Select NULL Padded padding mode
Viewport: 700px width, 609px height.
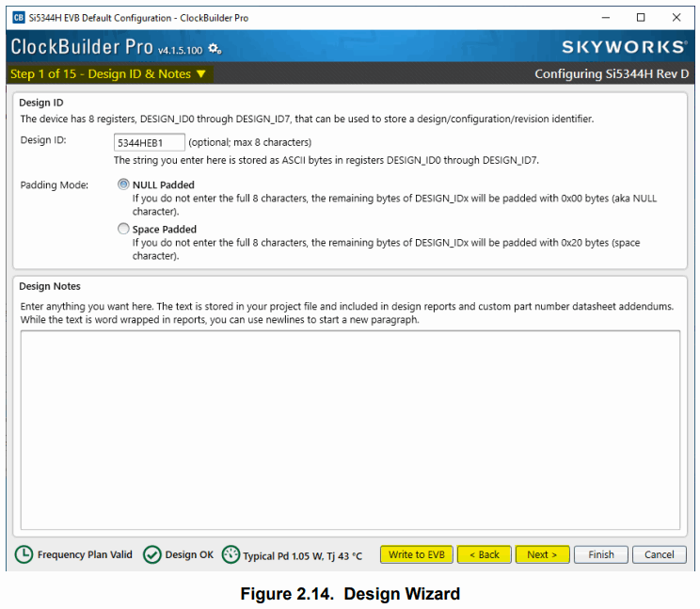pyautogui.click(x=123, y=184)
